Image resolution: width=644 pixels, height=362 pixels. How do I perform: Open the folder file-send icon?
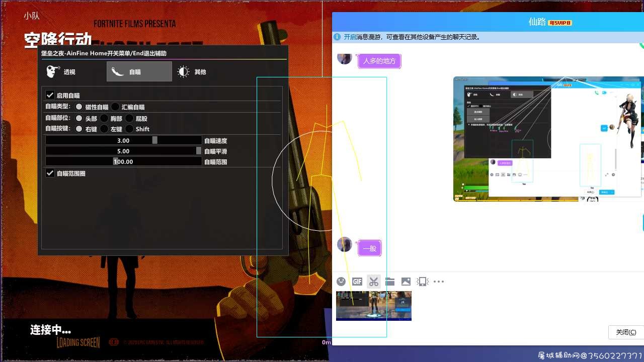(390, 282)
